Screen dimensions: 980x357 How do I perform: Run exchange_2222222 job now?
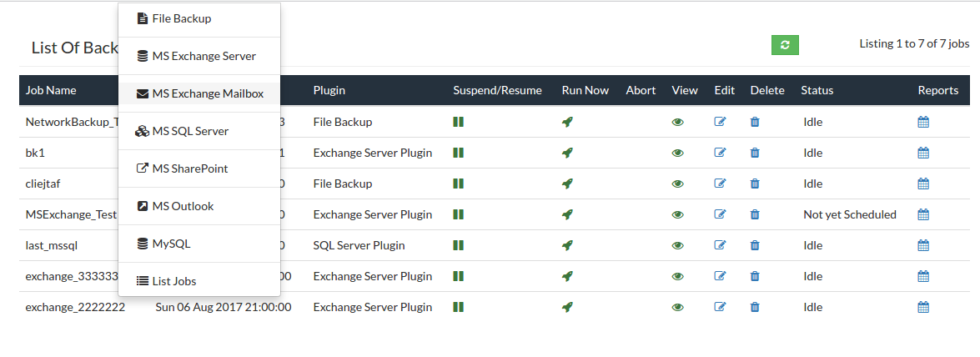pyautogui.click(x=567, y=307)
